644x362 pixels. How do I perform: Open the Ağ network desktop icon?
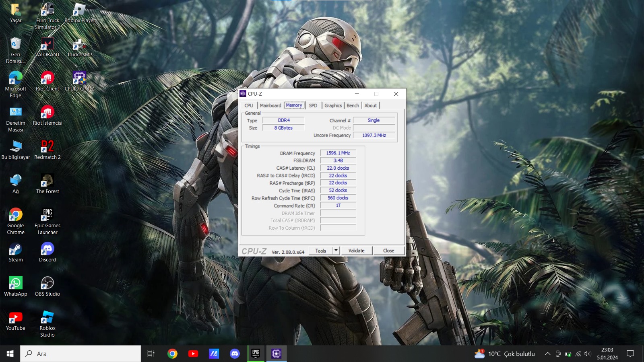coord(16,184)
